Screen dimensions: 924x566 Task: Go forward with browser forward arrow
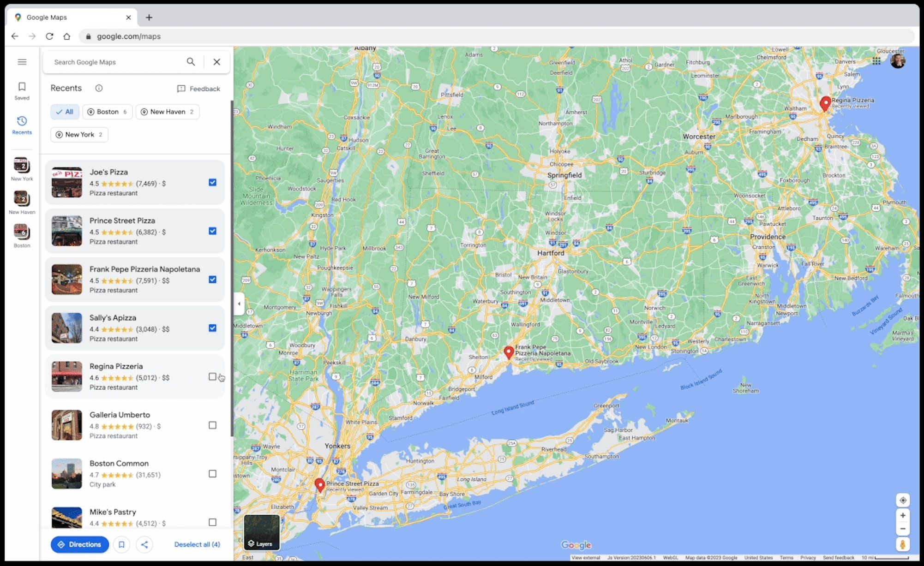32,36
